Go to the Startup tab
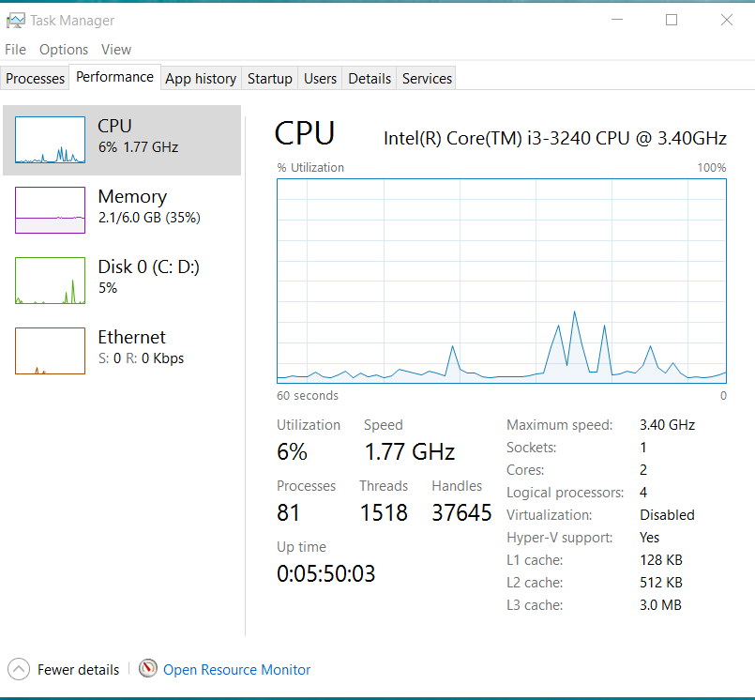The height and width of the screenshot is (700, 755). pos(270,79)
